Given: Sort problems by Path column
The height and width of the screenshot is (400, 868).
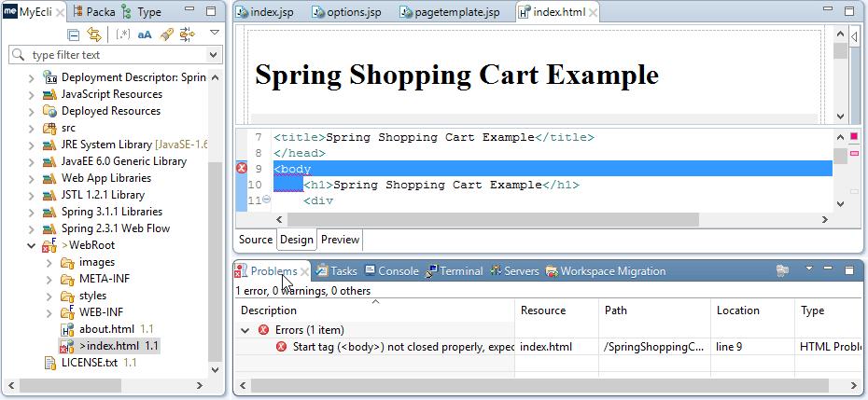Looking at the screenshot, I should 655,310.
